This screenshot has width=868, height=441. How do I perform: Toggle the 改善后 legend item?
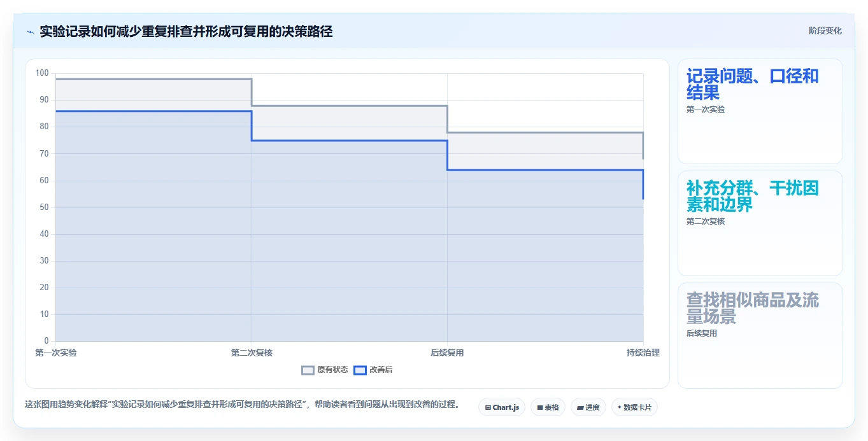(x=373, y=370)
